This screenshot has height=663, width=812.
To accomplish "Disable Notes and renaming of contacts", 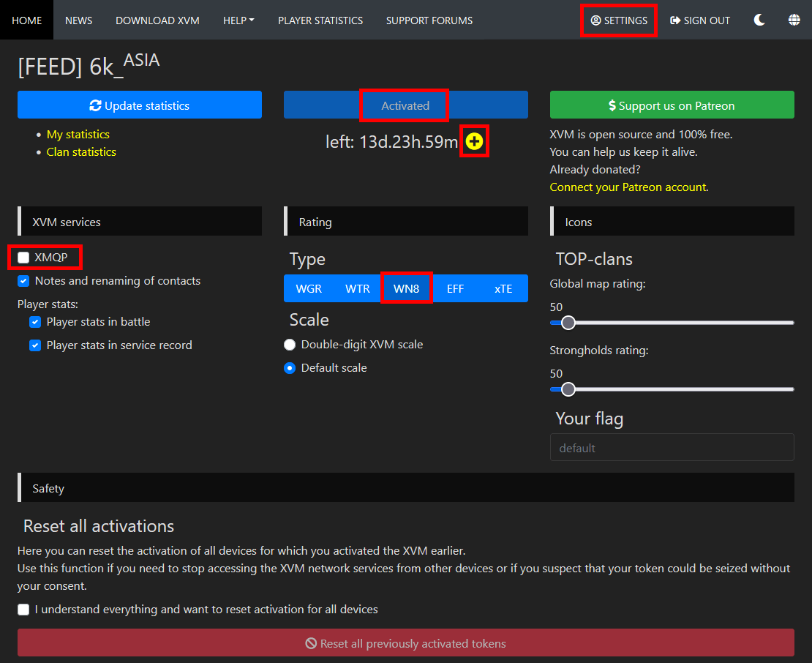I will coord(23,280).
